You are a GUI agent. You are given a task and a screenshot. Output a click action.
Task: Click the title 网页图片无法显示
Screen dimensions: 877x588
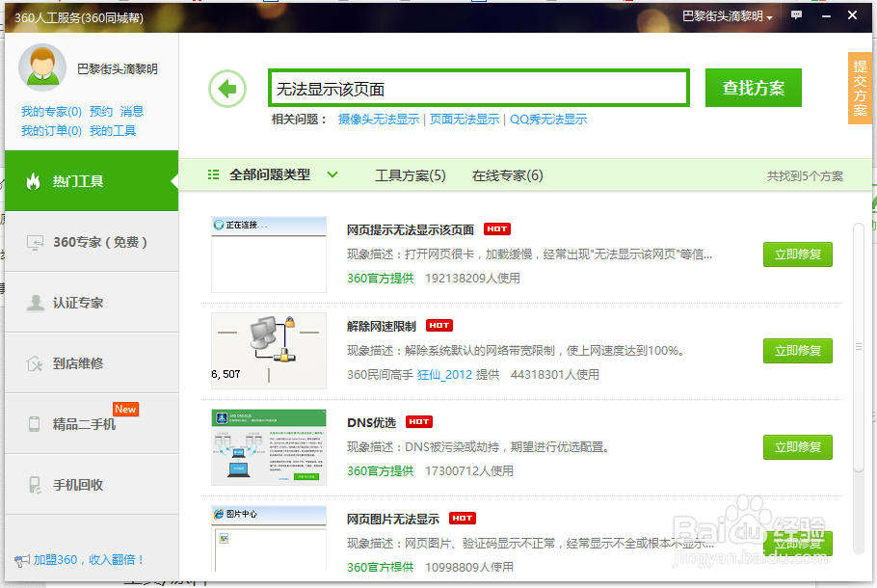(393, 519)
